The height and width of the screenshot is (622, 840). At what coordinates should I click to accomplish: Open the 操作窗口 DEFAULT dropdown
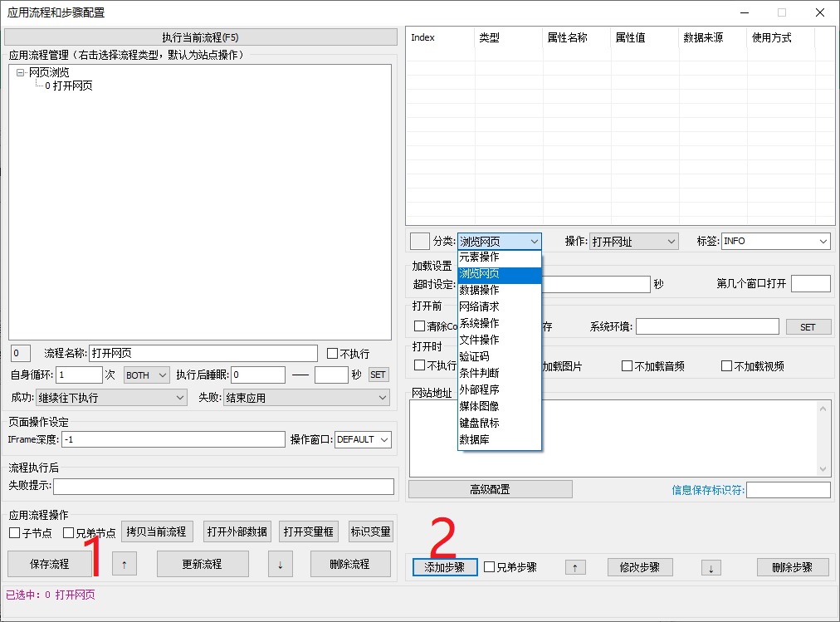pos(363,439)
